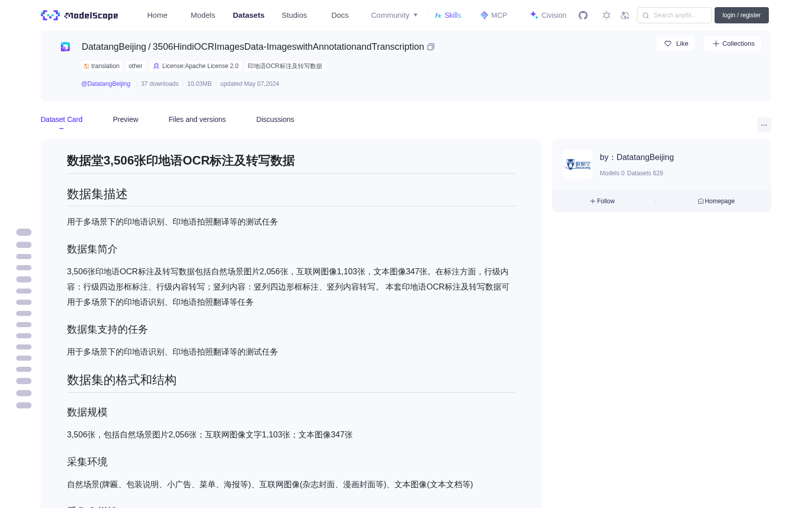Click the '10.03MB' size text
This screenshot has width=812, height=508.
tap(199, 84)
